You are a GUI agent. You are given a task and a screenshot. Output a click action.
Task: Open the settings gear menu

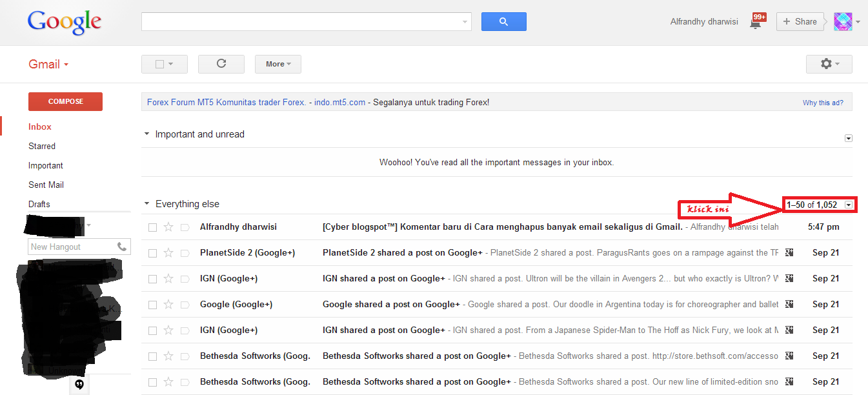[829, 64]
